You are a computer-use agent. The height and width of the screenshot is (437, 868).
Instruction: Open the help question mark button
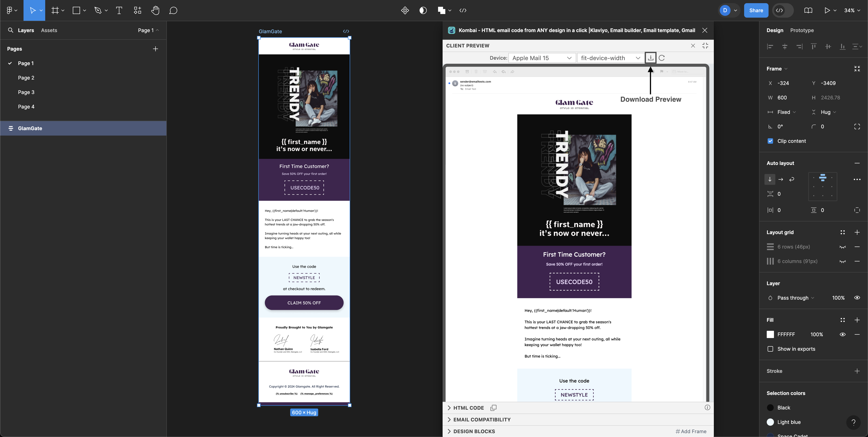854,422
